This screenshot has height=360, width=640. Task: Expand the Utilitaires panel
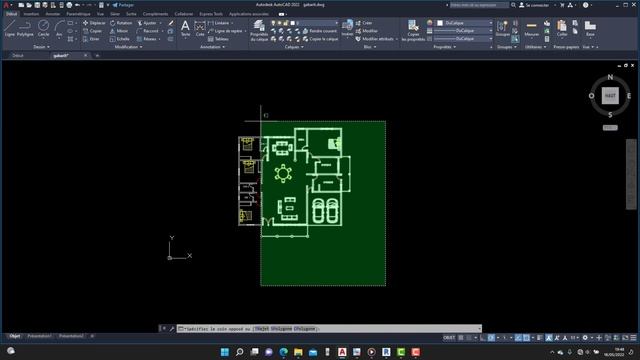(536, 47)
